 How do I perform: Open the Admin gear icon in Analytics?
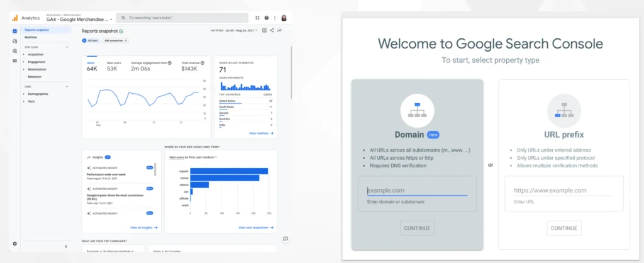tap(15, 243)
